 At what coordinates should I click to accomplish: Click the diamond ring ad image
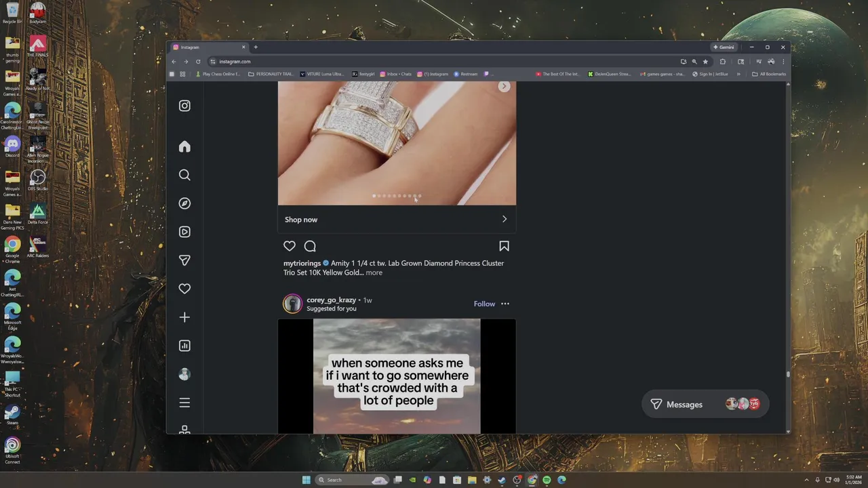pyautogui.click(x=397, y=143)
